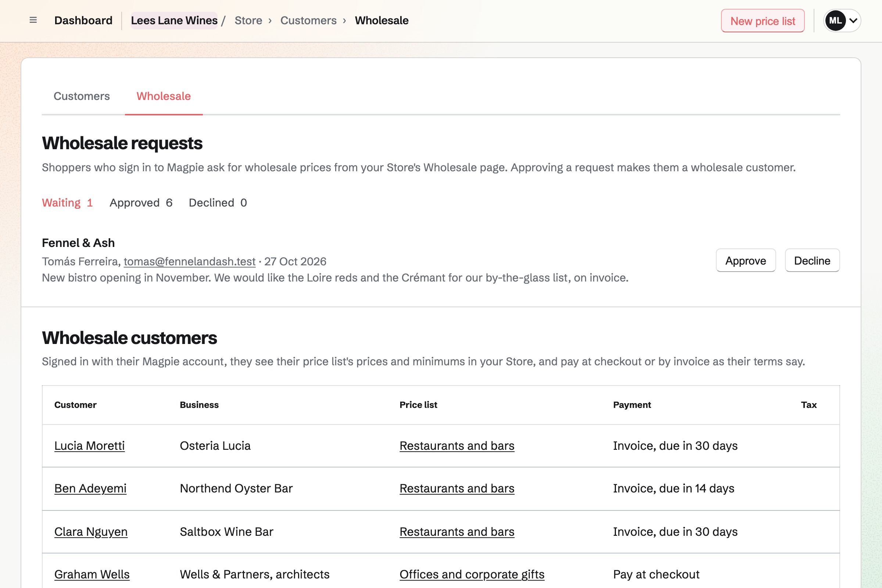
Task: Decline the Fennel & Ash request
Action: pos(812,261)
